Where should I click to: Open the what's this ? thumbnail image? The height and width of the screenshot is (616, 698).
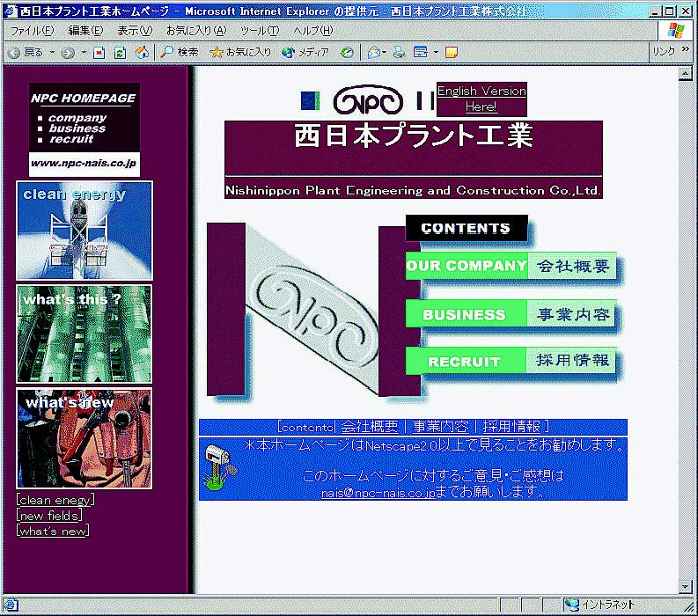(84, 334)
